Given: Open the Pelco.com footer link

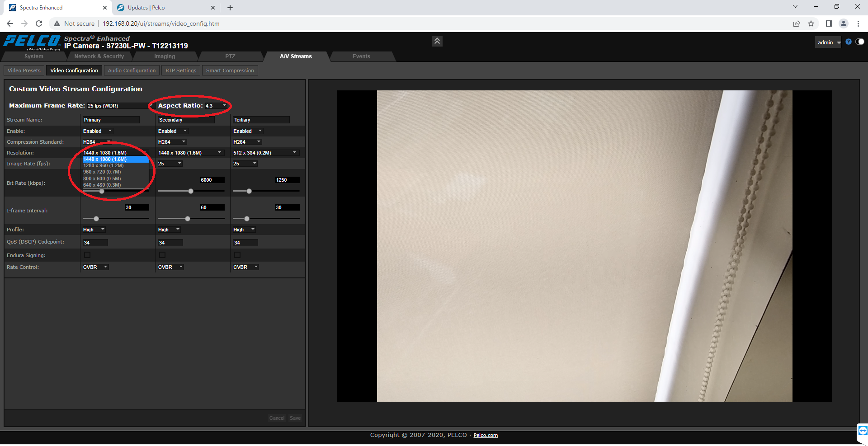Looking at the screenshot, I should pos(486,435).
